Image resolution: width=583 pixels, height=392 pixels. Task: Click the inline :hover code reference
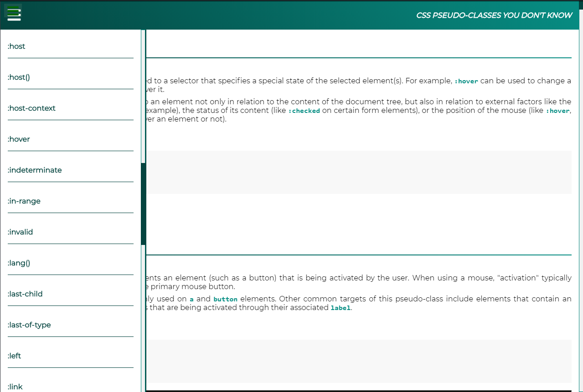coord(466,81)
